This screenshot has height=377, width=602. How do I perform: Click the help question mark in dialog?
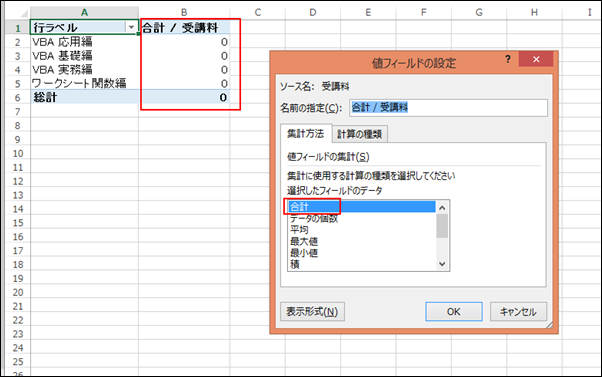(508, 59)
